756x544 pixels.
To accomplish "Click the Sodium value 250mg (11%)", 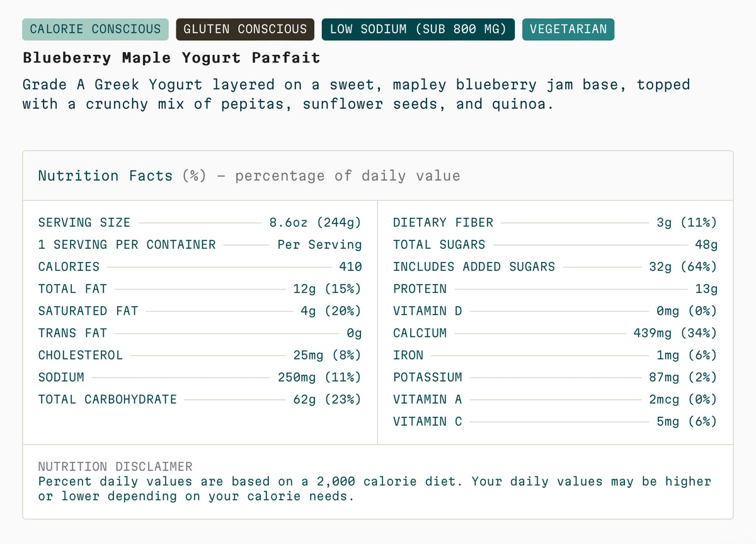I will click(320, 377).
